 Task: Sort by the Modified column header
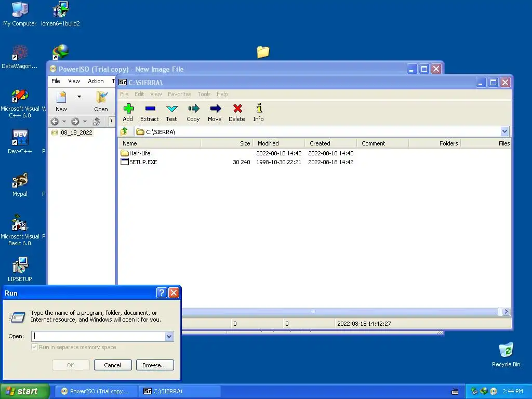tap(279, 143)
